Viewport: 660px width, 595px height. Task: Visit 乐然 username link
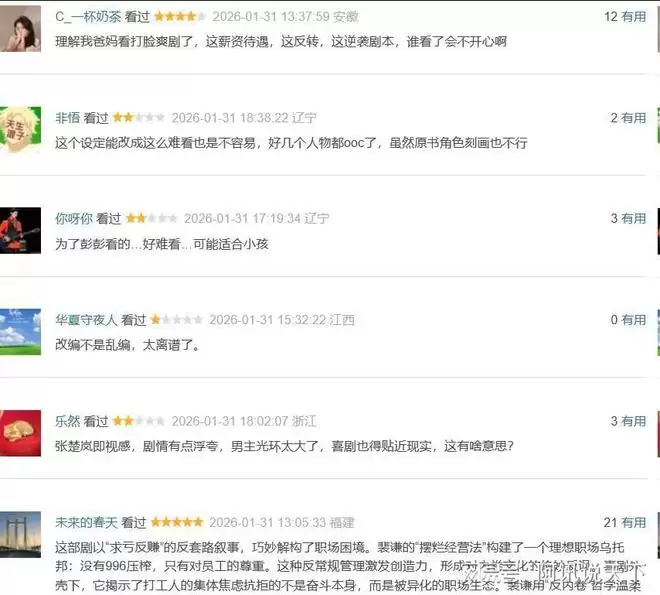click(x=67, y=421)
